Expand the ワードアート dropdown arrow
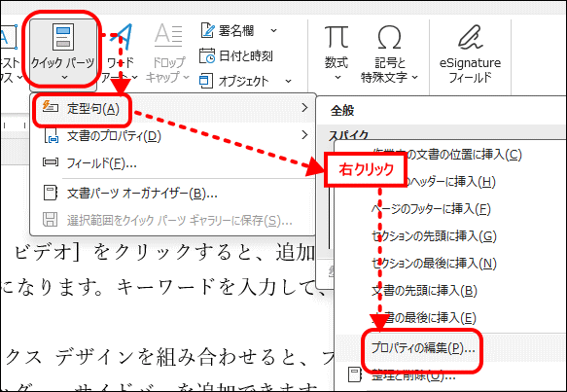 (x=135, y=77)
